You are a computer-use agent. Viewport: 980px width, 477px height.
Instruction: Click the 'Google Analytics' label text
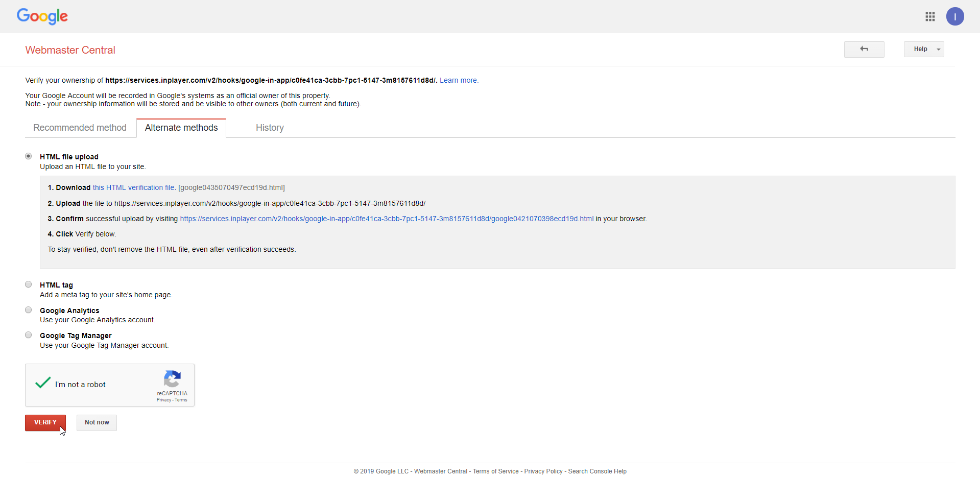[69, 311]
